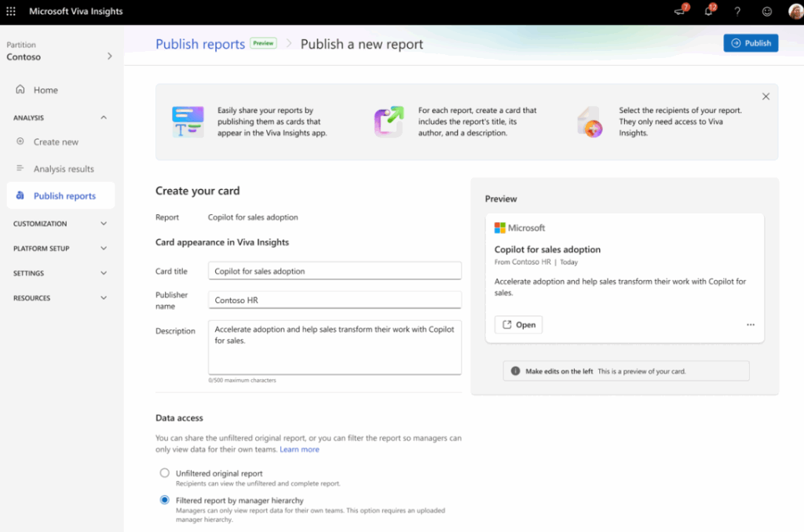The width and height of the screenshot is (804, 532).
Task: Click the smiley feedback icon
Action: pos(766,11)
